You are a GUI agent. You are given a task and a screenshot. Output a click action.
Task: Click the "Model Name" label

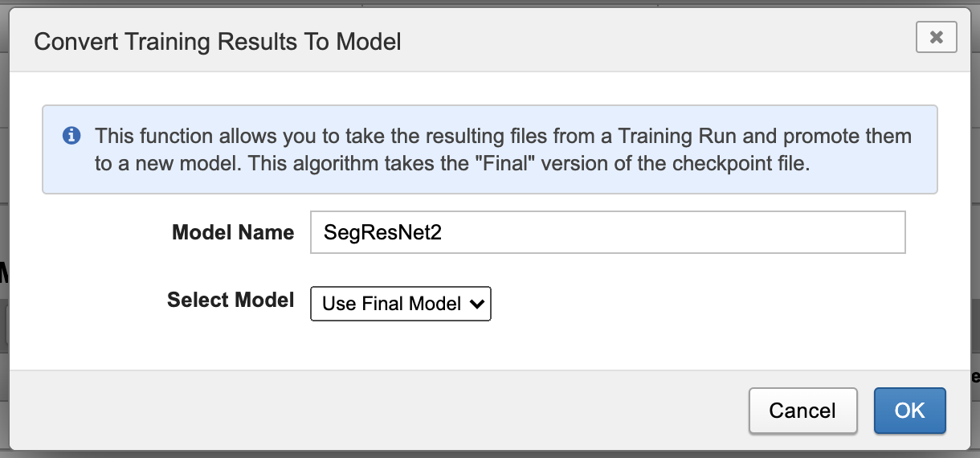[x=233, y=232]
